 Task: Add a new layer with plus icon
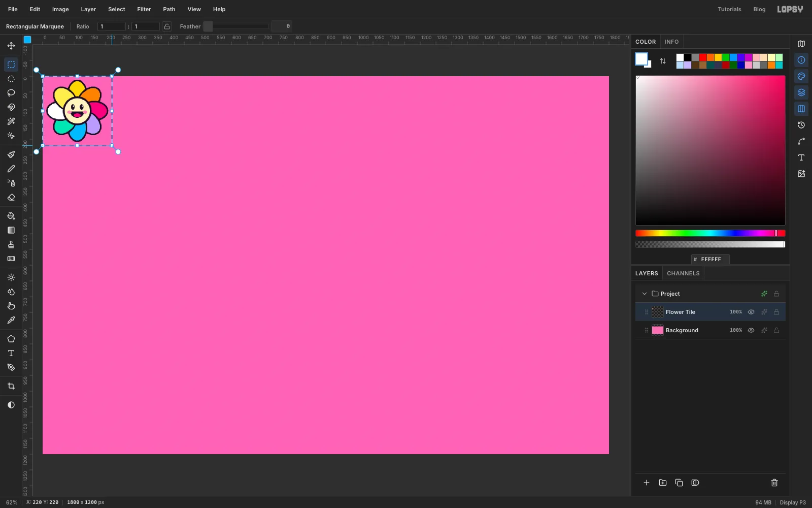point(647,483)
